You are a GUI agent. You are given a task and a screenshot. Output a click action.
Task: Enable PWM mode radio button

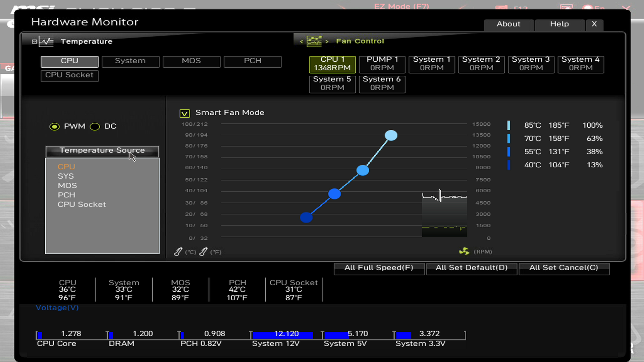tap(54, 126)
